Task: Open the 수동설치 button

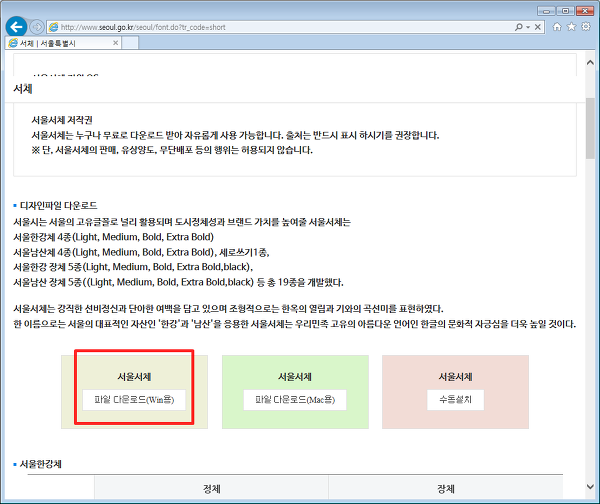Action: click(x=455, y=400)
